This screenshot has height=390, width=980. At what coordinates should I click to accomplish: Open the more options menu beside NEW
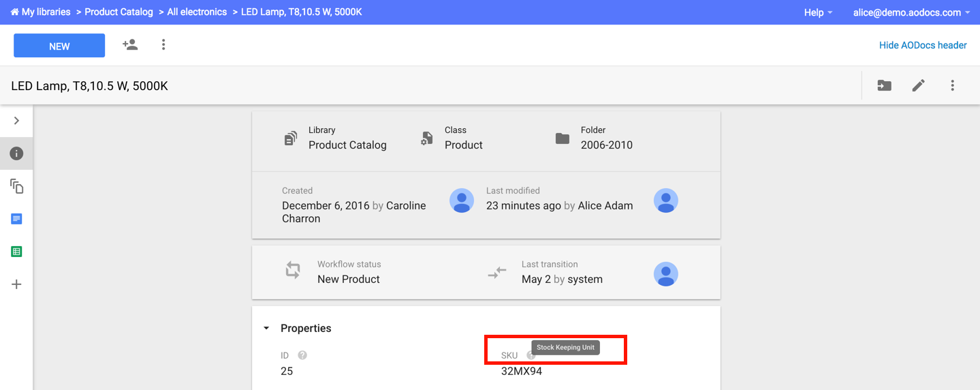click(x=163, y=45)
